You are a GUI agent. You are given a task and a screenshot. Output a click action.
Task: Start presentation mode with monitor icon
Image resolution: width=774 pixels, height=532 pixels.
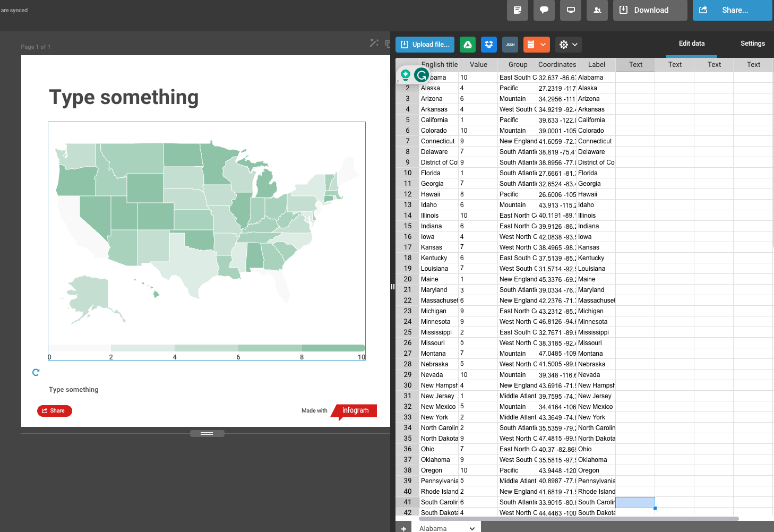click(x=571, y=10)
